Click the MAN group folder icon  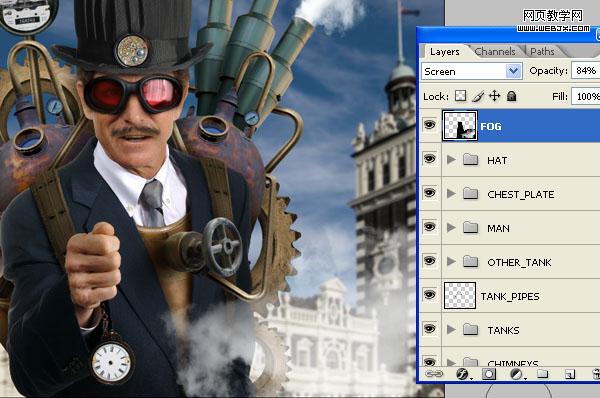[470, 227]
